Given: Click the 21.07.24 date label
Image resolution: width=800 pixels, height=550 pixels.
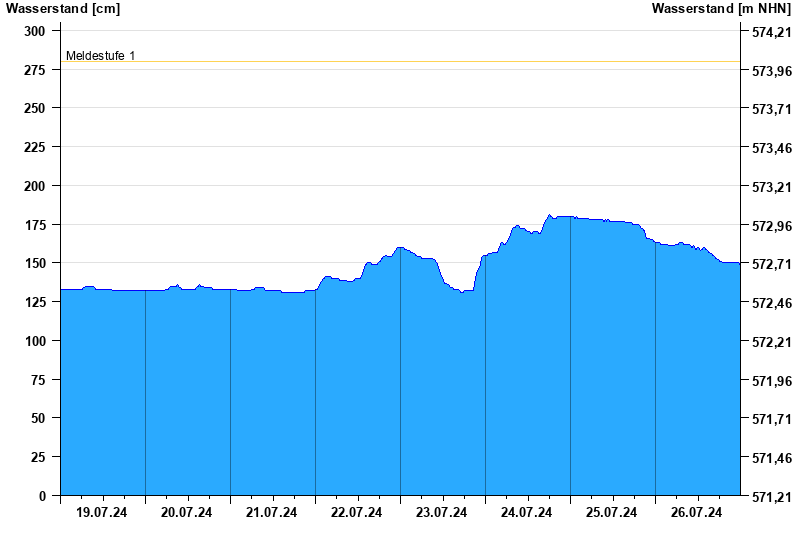Looking at the screenshot, I should 272,513.
